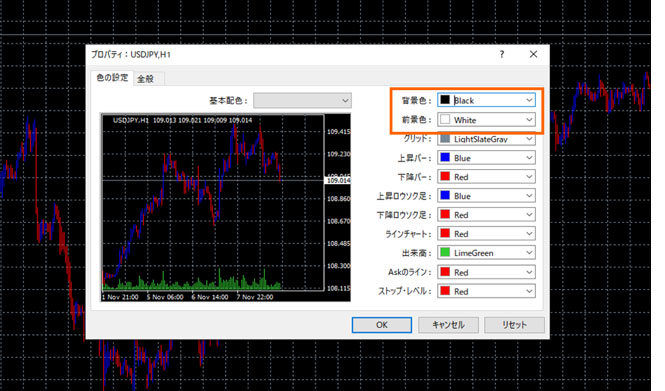Screen dimensions: 665x391
Task: Click the red 下降バー color swatch
Action: 445,176
